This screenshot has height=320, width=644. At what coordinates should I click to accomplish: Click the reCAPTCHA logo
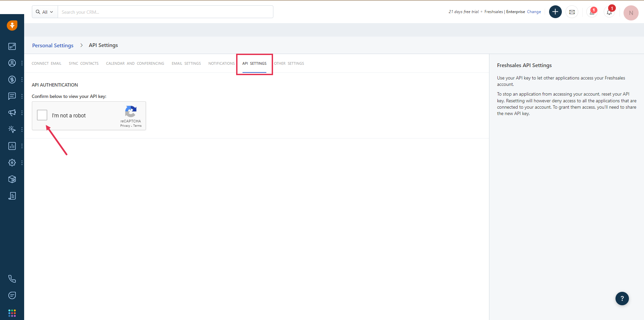point(131,112)
